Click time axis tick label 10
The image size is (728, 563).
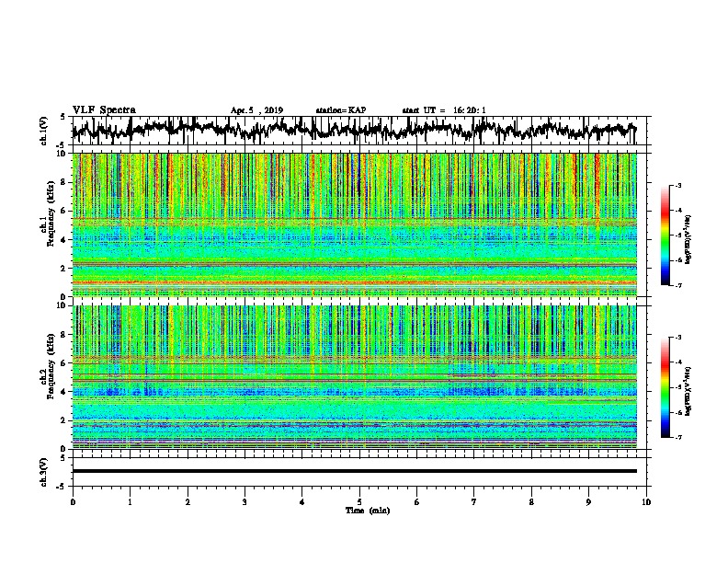(x=646, y=502)
